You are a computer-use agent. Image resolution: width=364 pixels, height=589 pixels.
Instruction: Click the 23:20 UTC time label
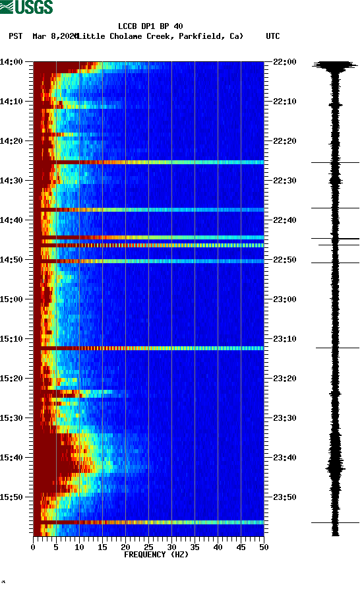point(285,379)
